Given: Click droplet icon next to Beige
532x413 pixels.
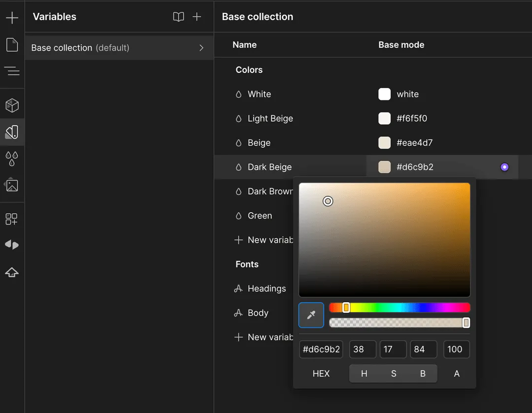Looking at the screenshot, I should tap(238, 143).
